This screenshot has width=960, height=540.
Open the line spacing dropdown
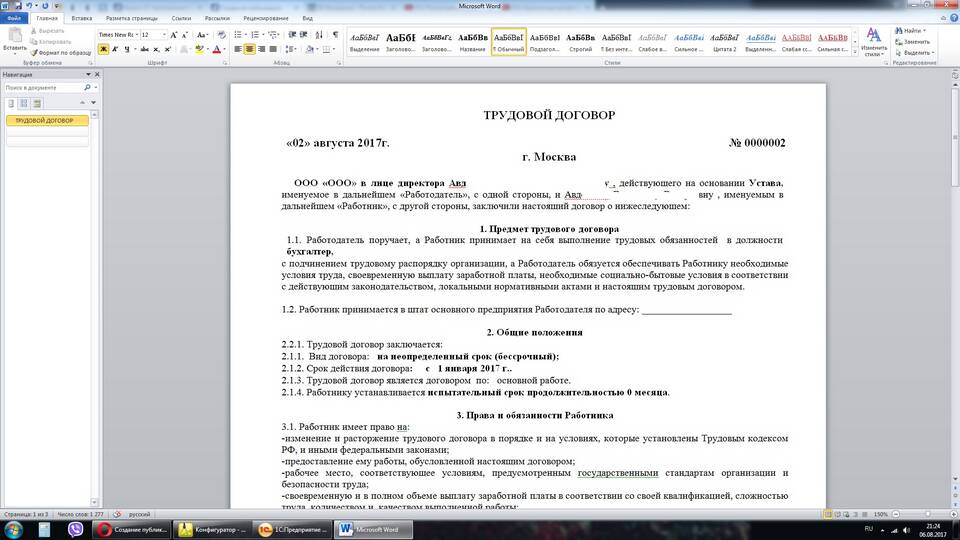click(291, 50)
